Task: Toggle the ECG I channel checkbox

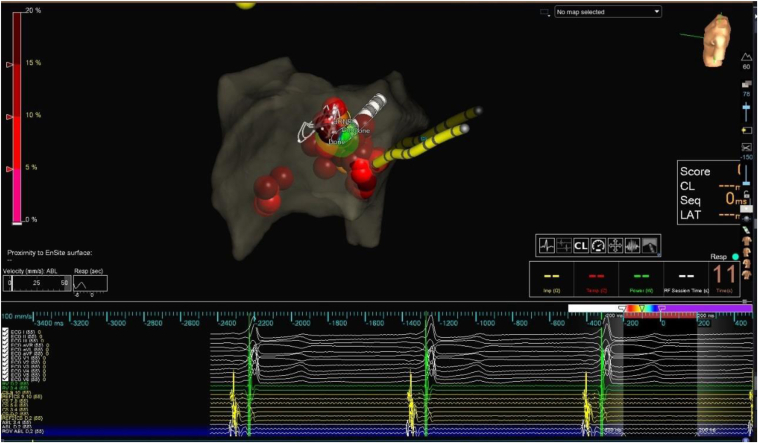Action: pyautogui.click(x=5, y=331)
